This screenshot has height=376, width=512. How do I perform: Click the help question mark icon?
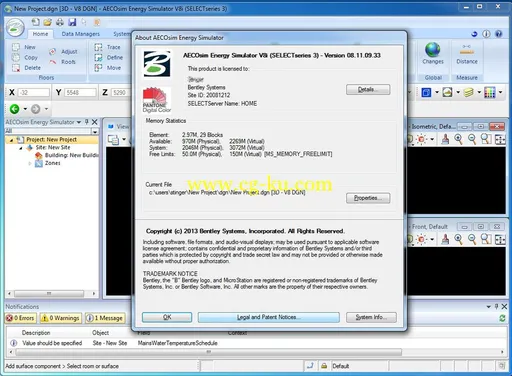pos(498,34)
